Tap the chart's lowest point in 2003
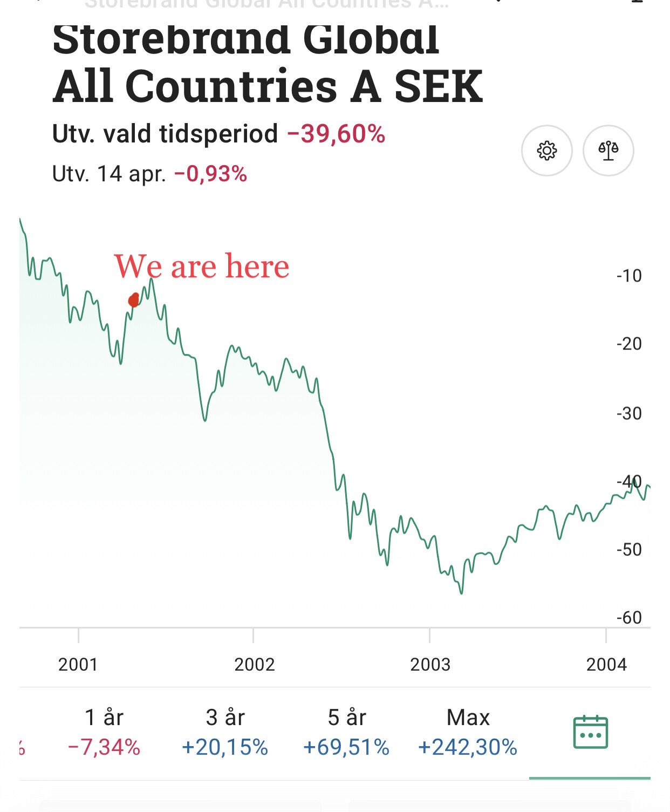This screenshot has width=670, height=812. (461, 592)
